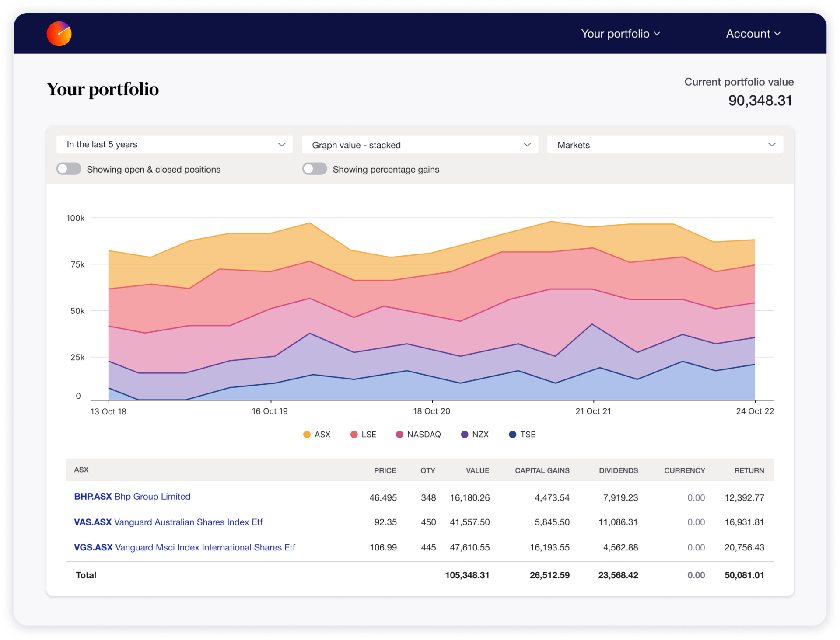Click the Your portfolio page heading

point(103,90)
